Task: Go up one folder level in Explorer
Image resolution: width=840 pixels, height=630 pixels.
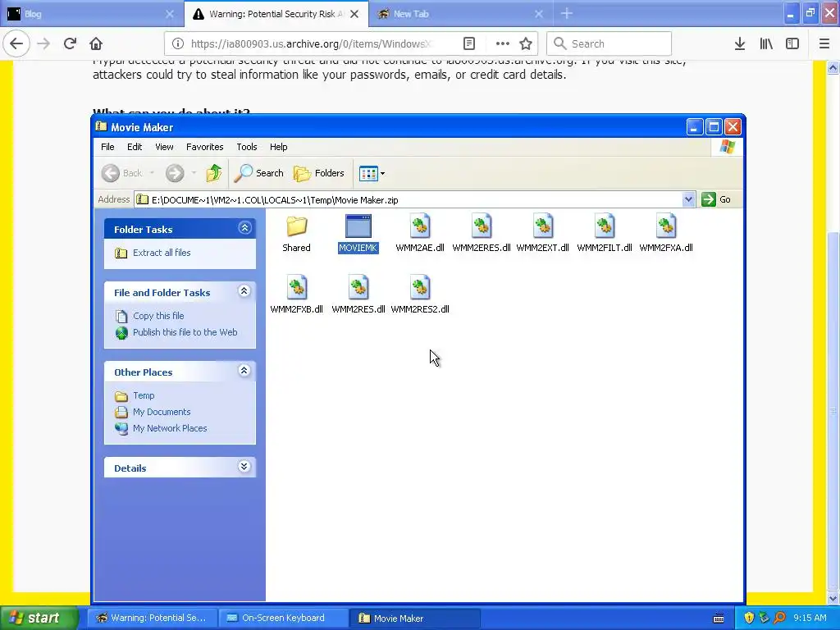Action: (214, 173)
